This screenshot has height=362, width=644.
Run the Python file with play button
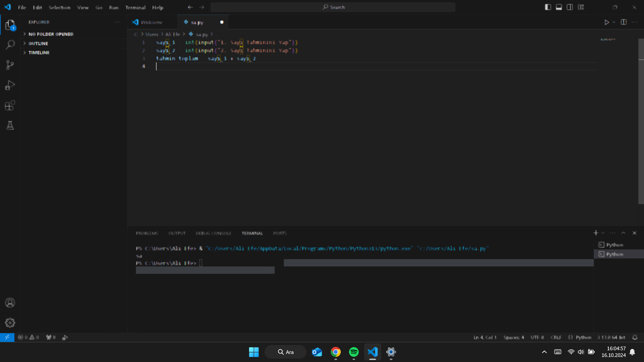(x=606, y=22)
